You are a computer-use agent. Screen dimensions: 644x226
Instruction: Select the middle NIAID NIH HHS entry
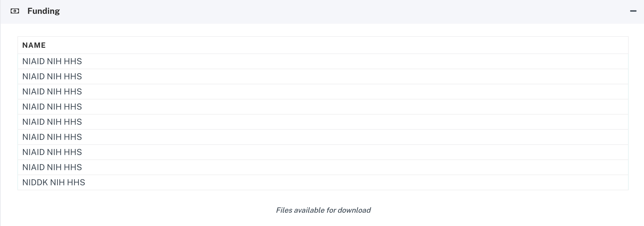(52, 122)
